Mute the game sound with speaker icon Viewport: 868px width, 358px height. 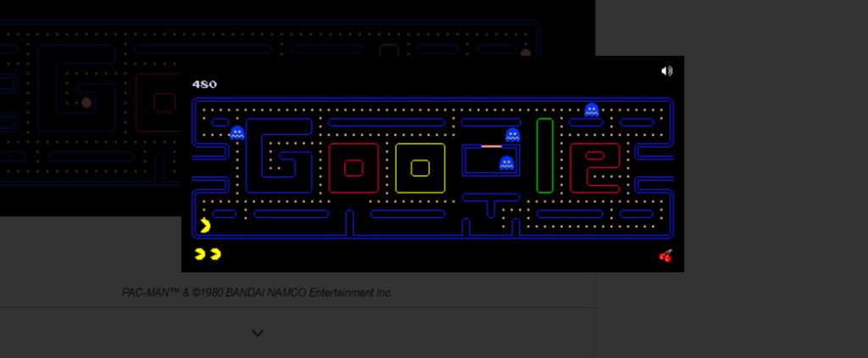[667, 71]
